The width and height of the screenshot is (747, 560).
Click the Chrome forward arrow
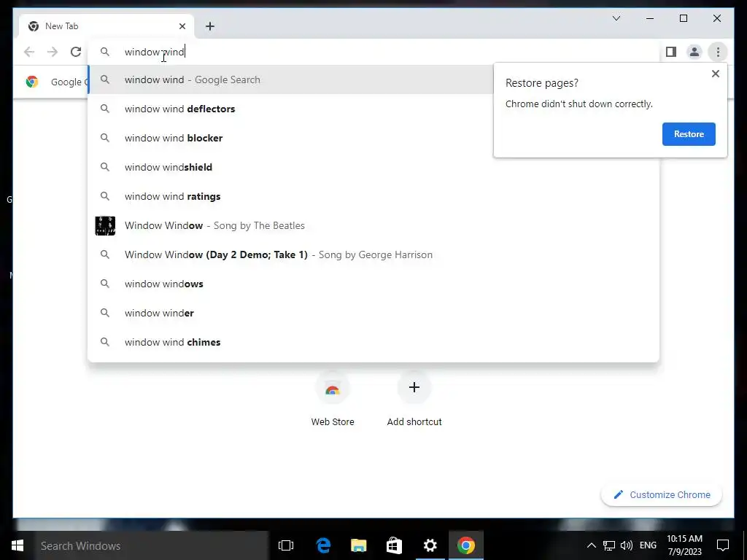point(53,52)
